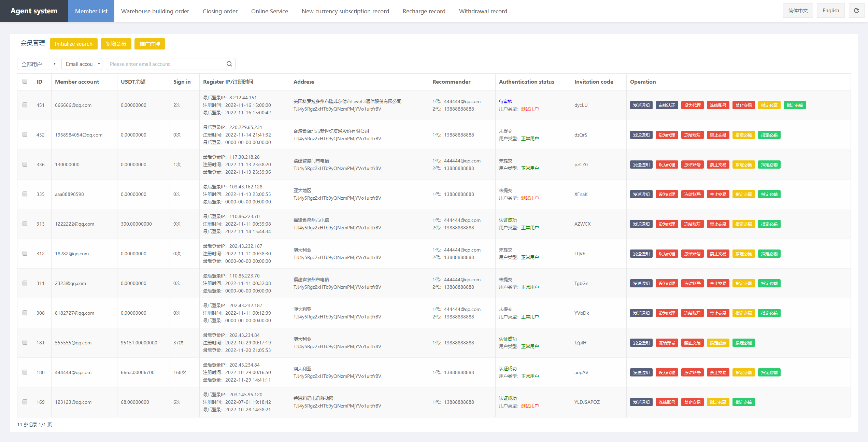The image size is (868, 442).
Task: Click email search input field
Action: (169, 64)
